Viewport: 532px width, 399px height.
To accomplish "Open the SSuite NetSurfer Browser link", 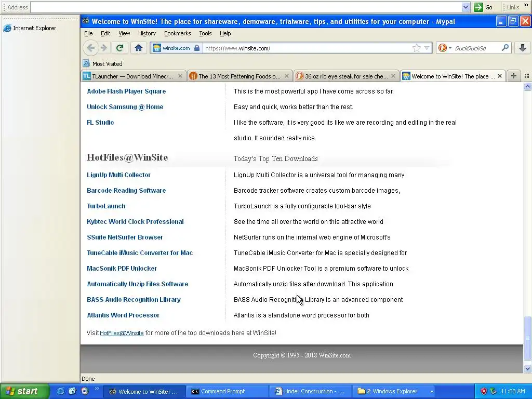I will (x=125, y=237).
